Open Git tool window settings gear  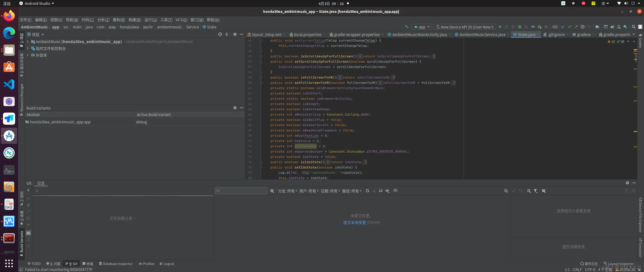click(x=627, y=183)
